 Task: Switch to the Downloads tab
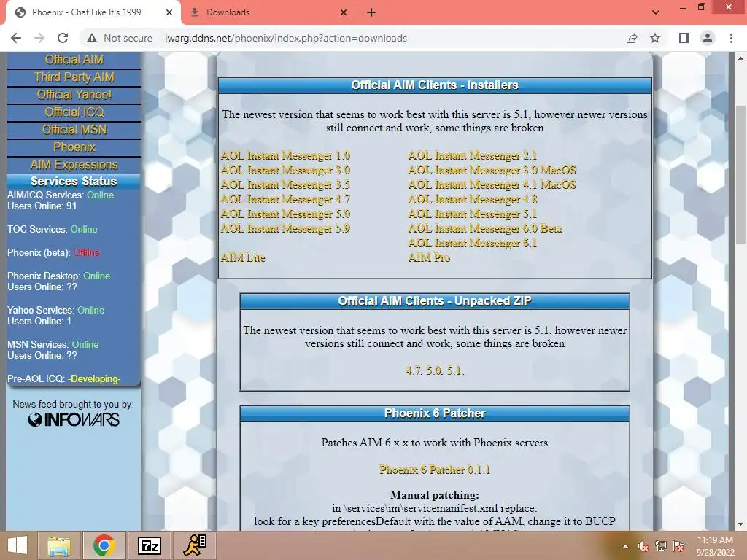(269, 12)
